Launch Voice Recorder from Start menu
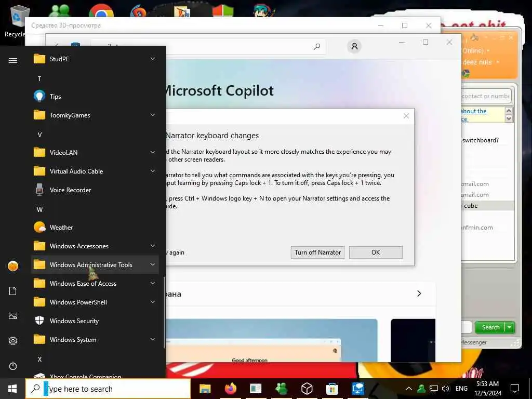This screenshot has width=532, height=399. [x=95, y=190]
